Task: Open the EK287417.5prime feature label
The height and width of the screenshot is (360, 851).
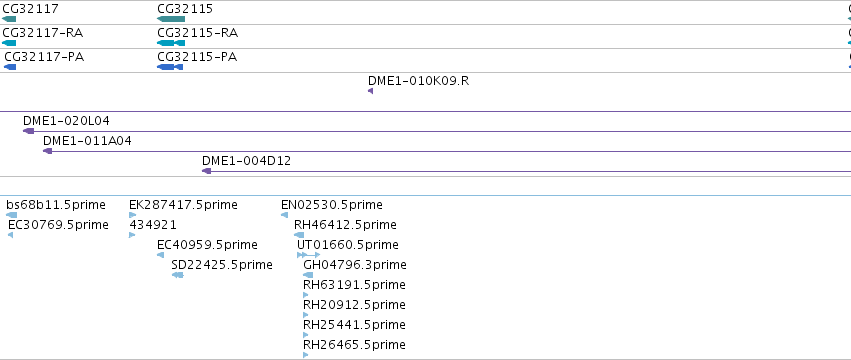Action: pyautogui.click(x=183, y=205)
